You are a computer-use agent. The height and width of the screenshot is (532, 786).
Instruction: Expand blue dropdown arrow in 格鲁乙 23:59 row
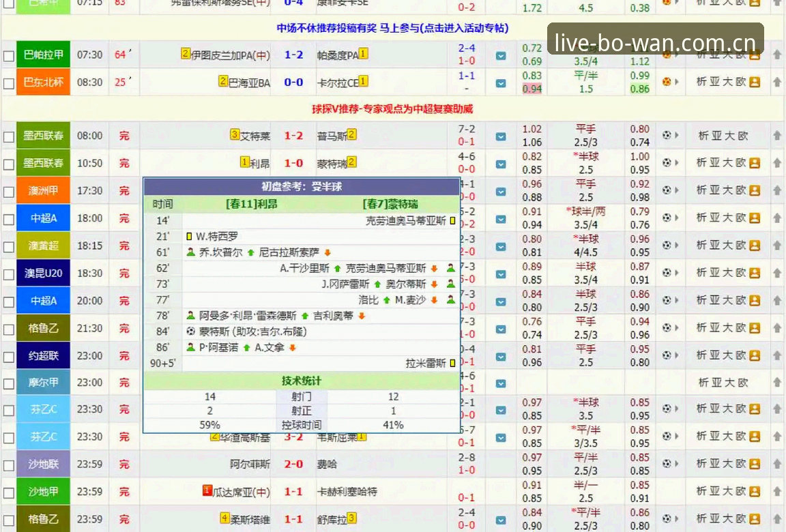click(x=501, y=520)
